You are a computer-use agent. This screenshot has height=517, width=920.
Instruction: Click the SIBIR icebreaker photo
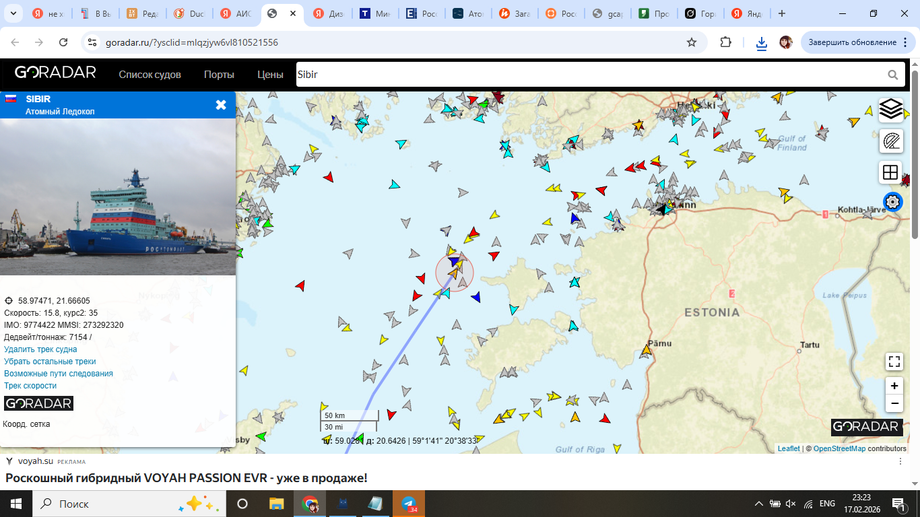coord(118,197)
